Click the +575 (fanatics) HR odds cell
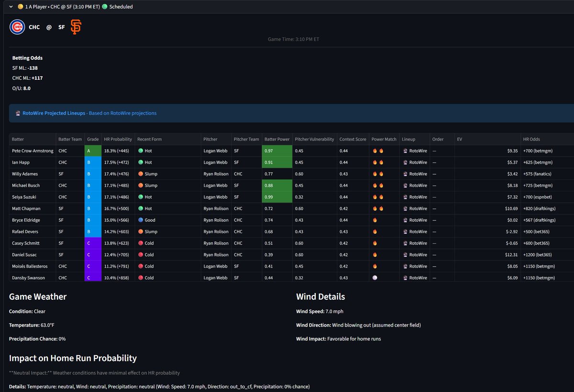Screen dimensions: 574x392 [x=547, y=174]
